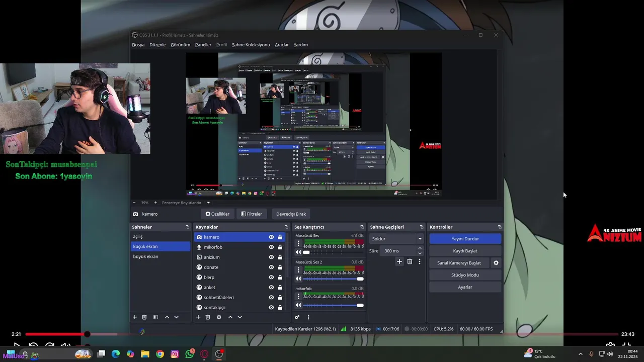Add a new scene with plus icon
This screenshot has height=362, width=644.
click(135, 317)
